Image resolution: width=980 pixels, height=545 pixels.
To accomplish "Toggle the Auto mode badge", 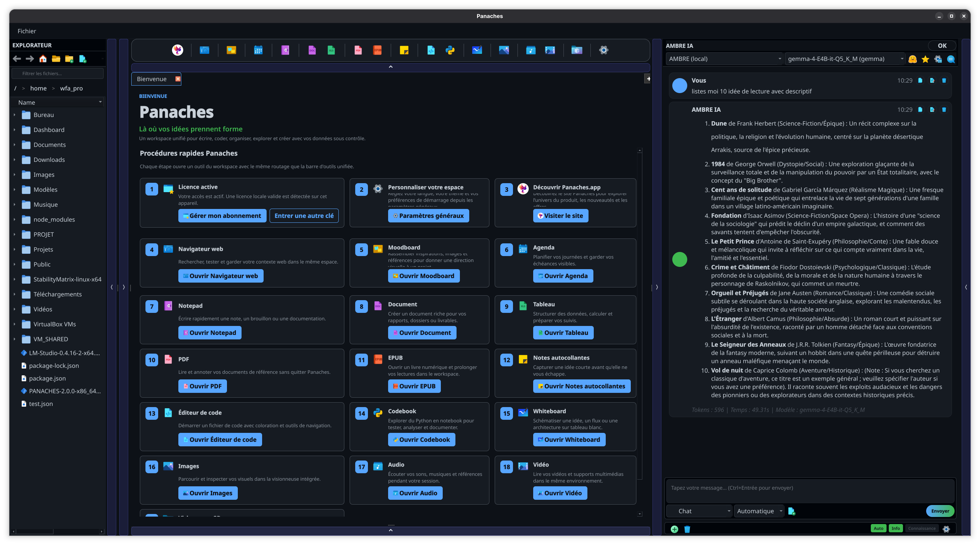I will [x=878, y=528].
